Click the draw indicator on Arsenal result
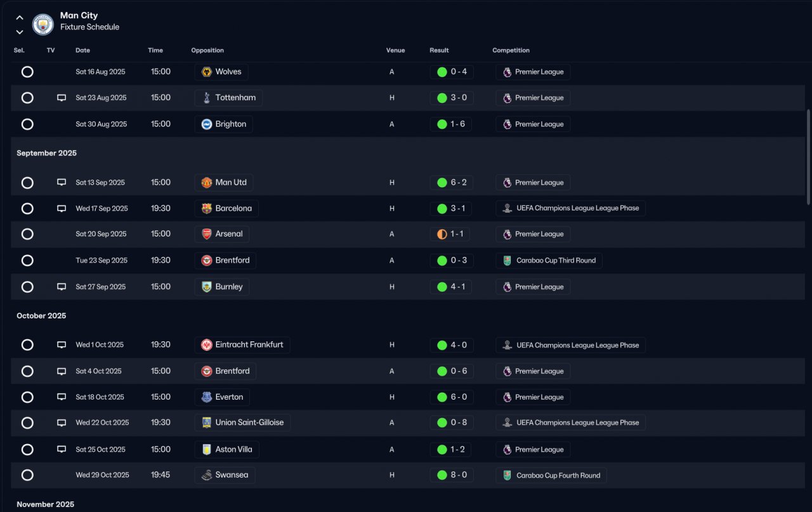812x512 pixels. tap(442, 234)
